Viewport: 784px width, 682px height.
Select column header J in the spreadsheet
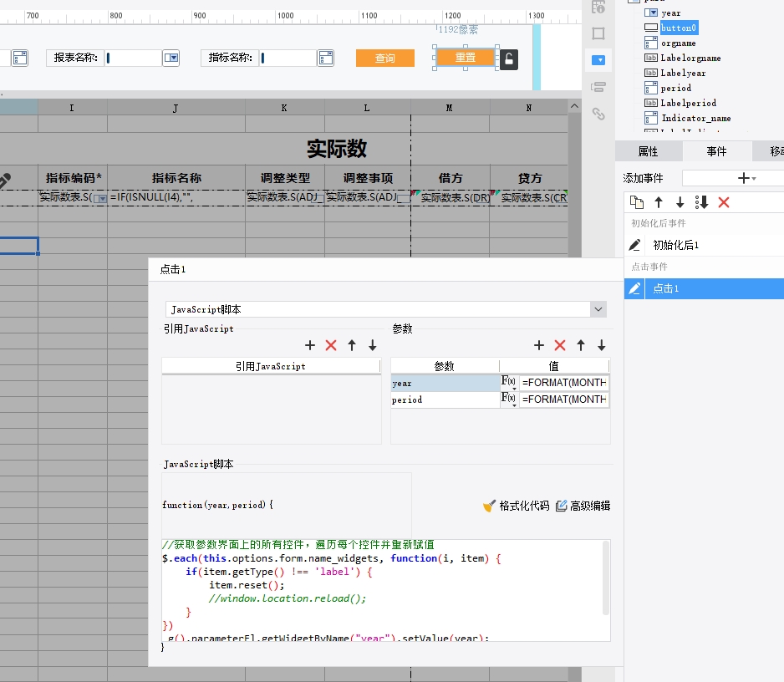[176, 108]
